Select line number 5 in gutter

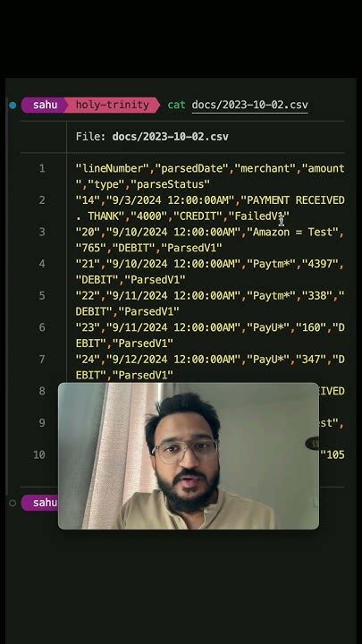pos(42,296)
